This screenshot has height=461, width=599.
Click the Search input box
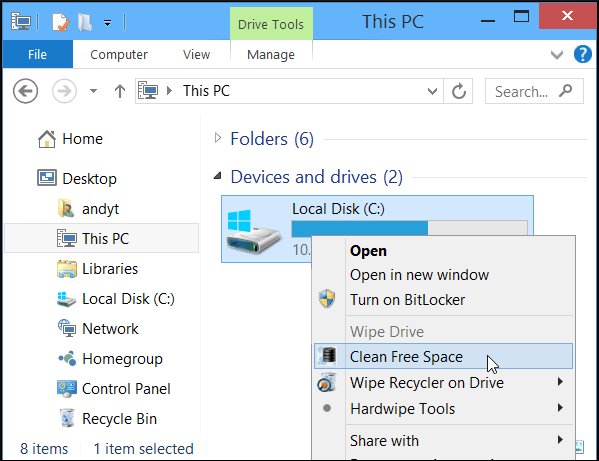pyautogui.click(x=534, y=91)
